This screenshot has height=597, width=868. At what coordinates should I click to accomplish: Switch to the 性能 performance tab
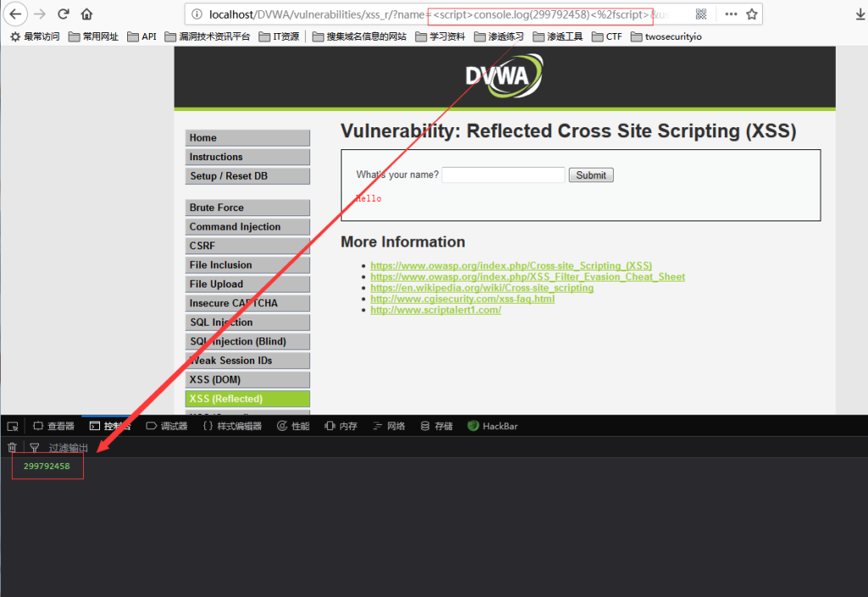[293, 426]
